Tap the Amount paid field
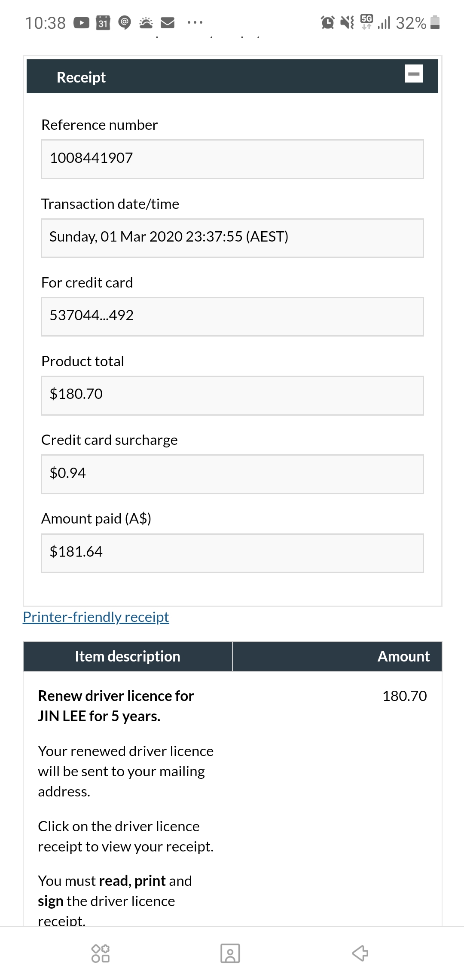This screenshot has width=464, height=980. coord(232,553)
